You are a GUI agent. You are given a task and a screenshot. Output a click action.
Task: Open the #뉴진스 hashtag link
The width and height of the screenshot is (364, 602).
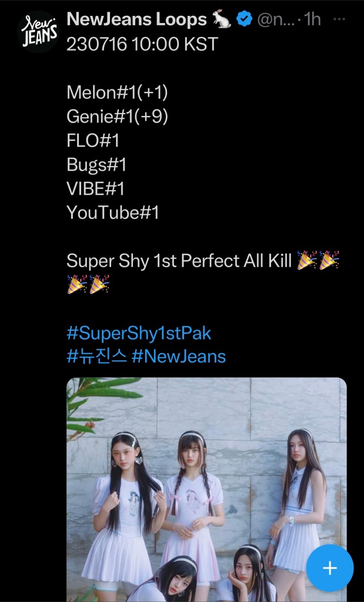96,356
